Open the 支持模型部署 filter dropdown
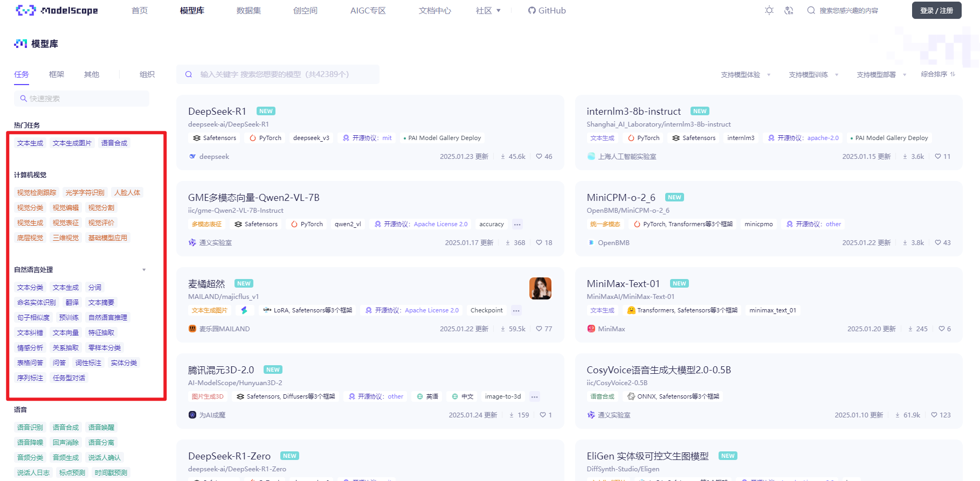Screen dimensions: 980x481 pos(882,75)
